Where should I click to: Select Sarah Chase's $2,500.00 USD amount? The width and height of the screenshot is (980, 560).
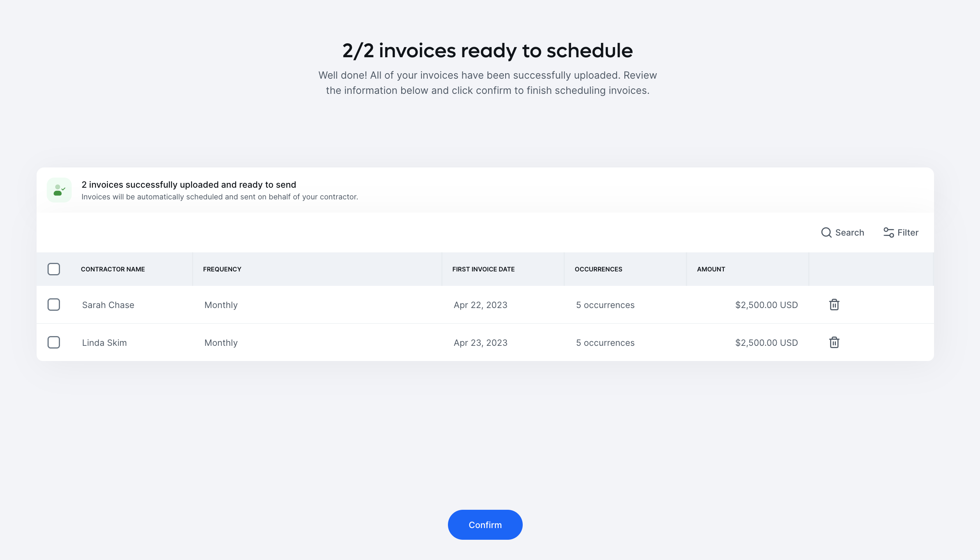[x=765, y=305]
